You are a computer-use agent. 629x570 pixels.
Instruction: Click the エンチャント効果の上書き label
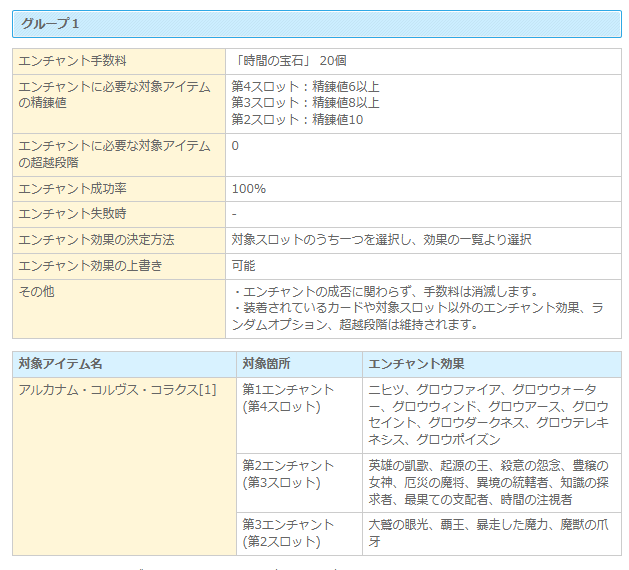(90, 265)
